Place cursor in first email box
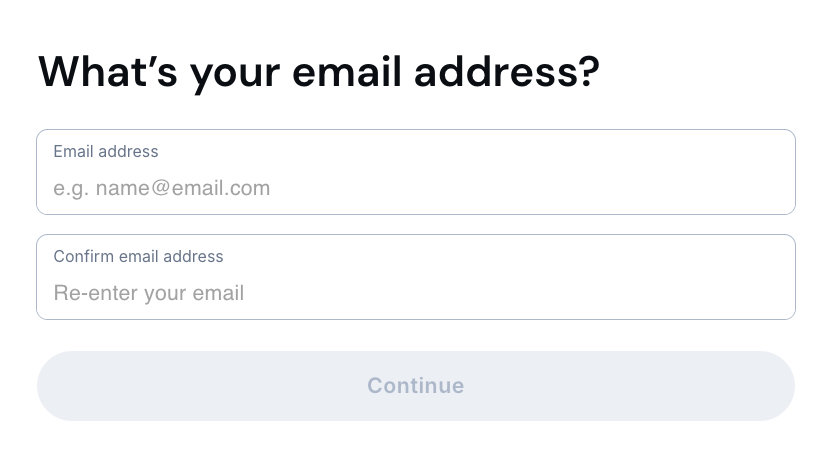The image size is (840, 462). point(415,188)
